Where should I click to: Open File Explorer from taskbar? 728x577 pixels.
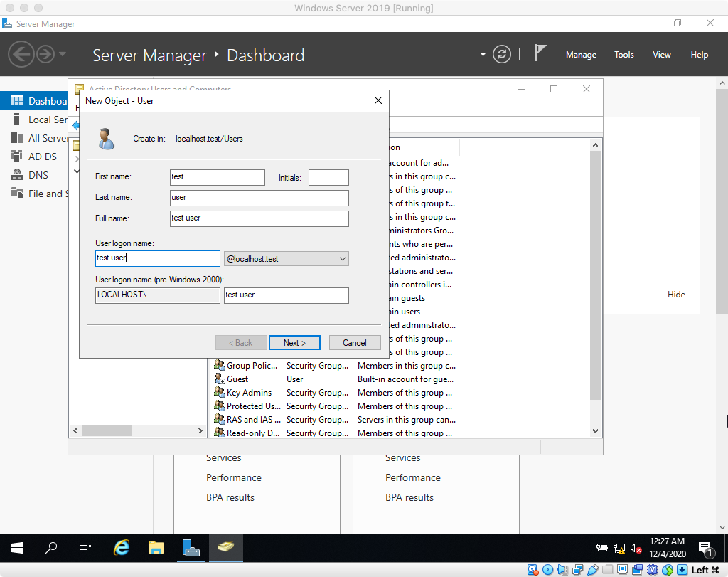click(156, 548)
